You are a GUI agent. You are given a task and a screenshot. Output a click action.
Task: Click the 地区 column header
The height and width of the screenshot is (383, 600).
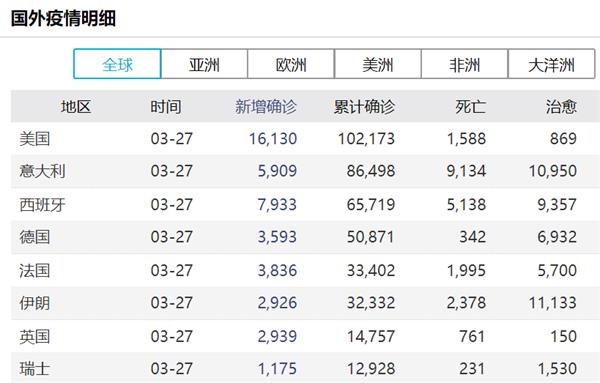[76, 106]
